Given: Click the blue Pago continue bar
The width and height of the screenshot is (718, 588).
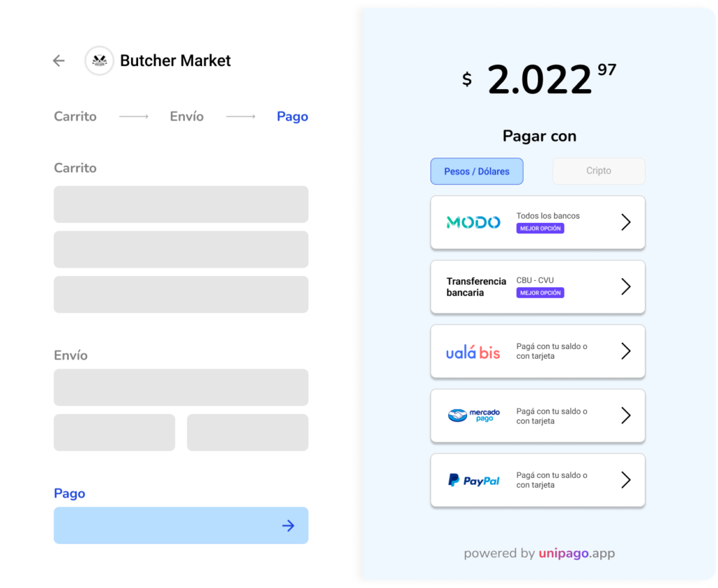Looking at the screenshot, I should 181,526.
